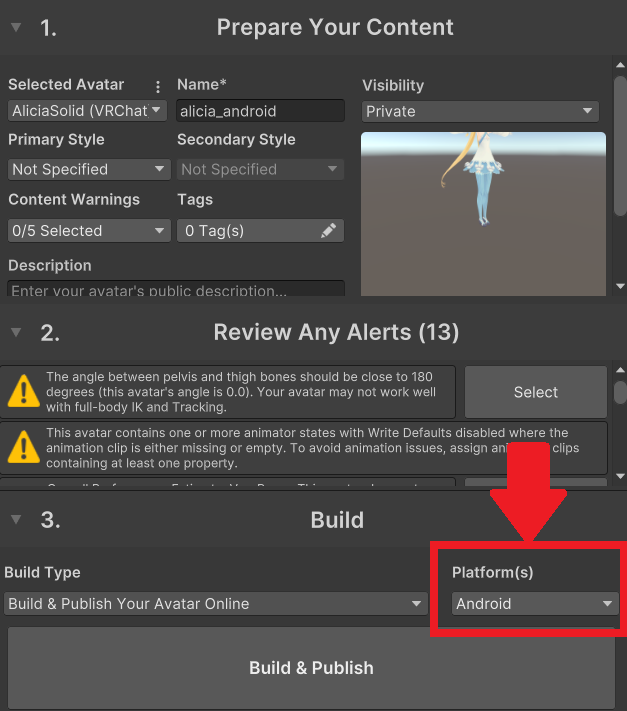Open the Visibility dropdown set to Private
Image resolution: width=627 pixels, height=711 pixels.
pyautogui.click(x=479, y=111)
